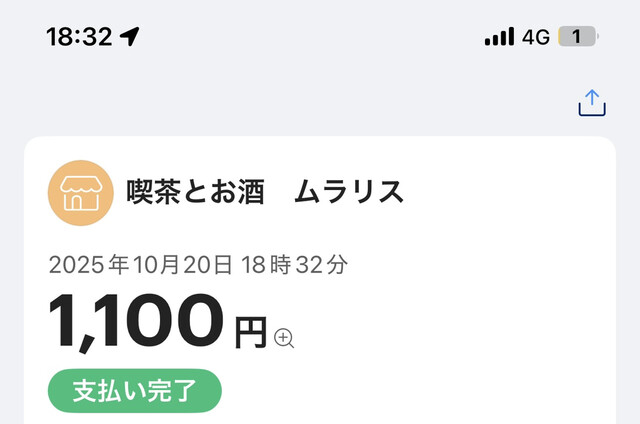Tap the gray header area left of the share icon
Screen dimensions: 640x424
coord(300,103)
